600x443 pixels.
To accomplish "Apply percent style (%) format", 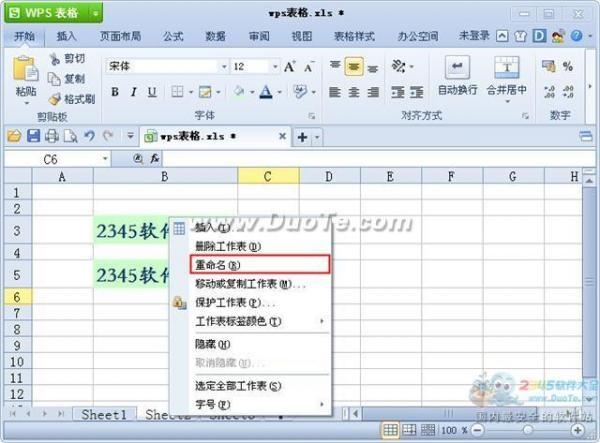I will tap(568, 67).
